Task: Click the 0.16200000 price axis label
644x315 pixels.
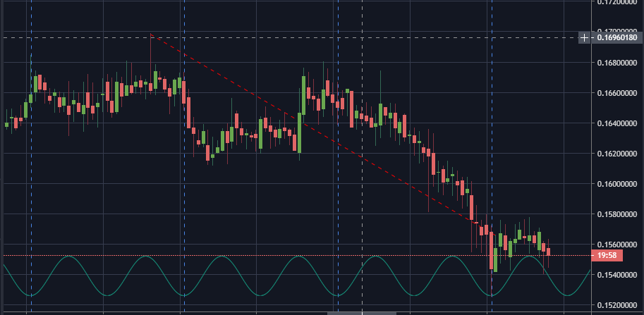Action: pos(617,154)
